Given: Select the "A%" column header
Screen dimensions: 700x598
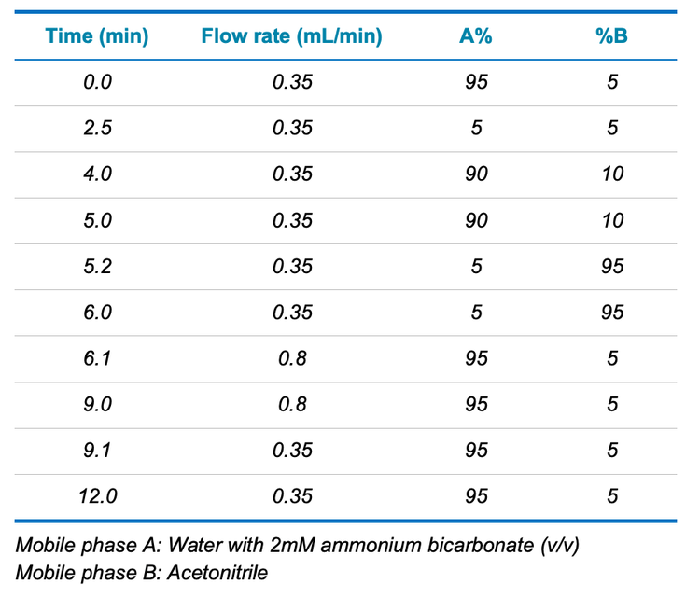Looking at the screenshot, I should [x=476, y=37].
